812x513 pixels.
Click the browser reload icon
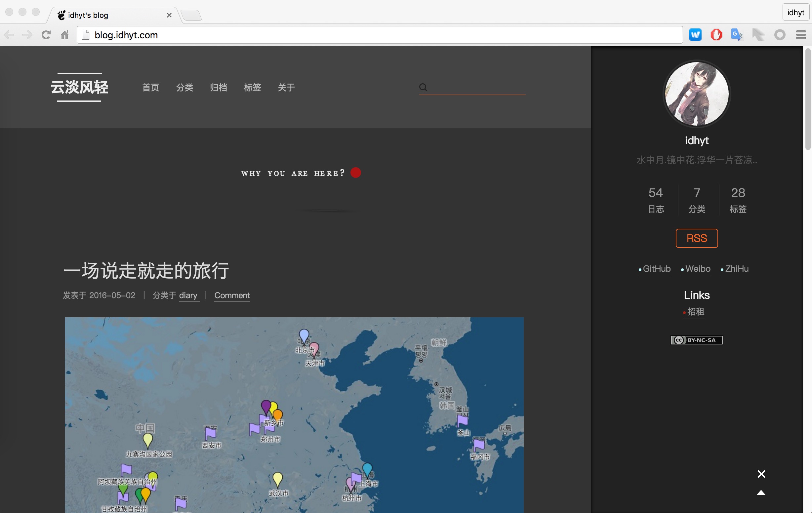[46, 35]
